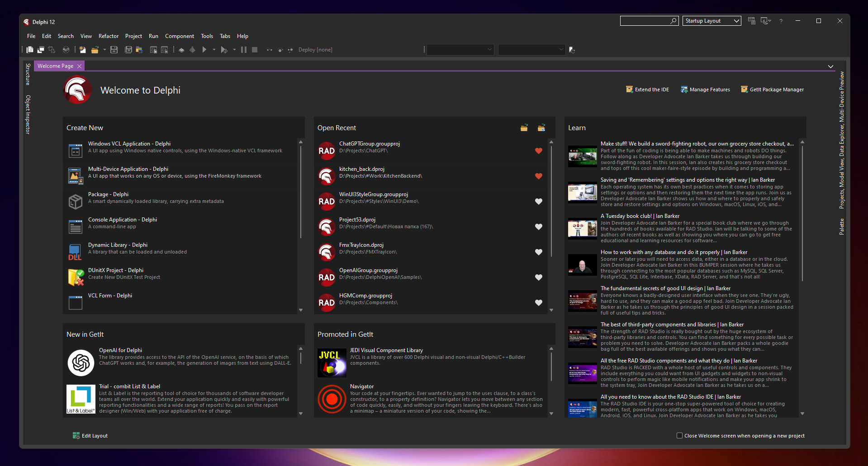
Task: Click the search magnifier icon in title bar
Action: (673, 21)
